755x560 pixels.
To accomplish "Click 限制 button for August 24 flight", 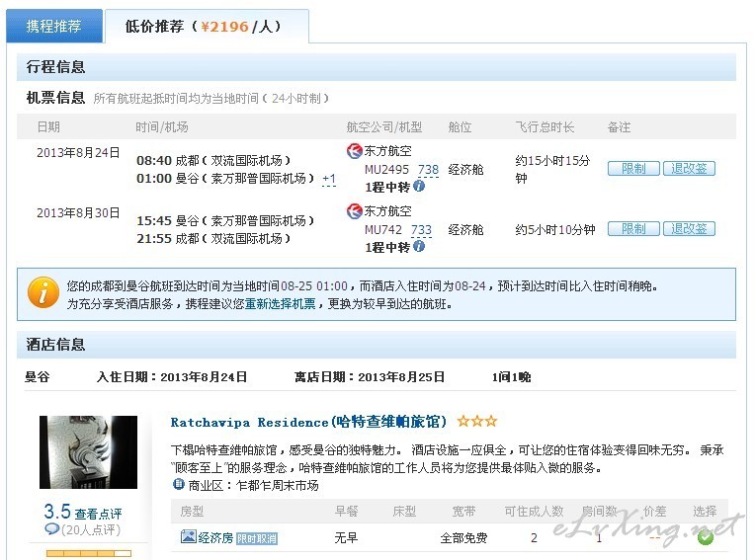I will (x=633, y=168).
